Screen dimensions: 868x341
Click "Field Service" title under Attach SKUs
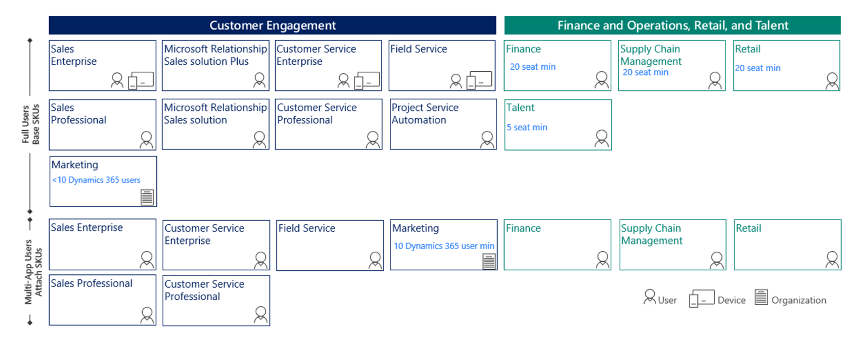click(307, 228)
